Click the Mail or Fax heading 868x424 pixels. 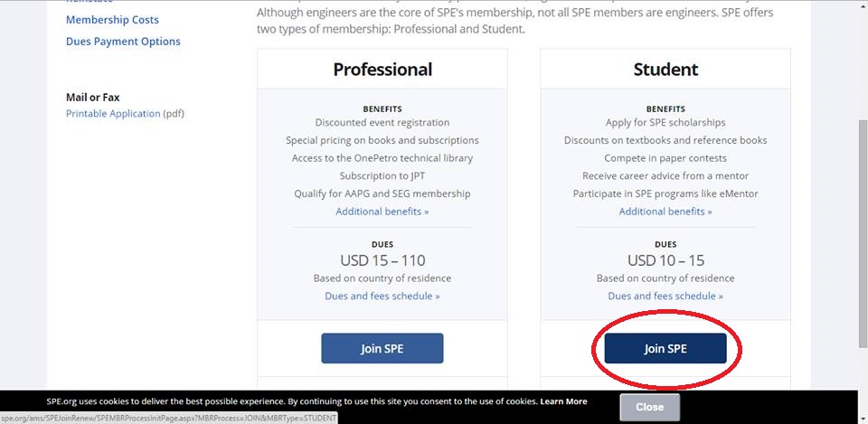(x=92, y=98)
